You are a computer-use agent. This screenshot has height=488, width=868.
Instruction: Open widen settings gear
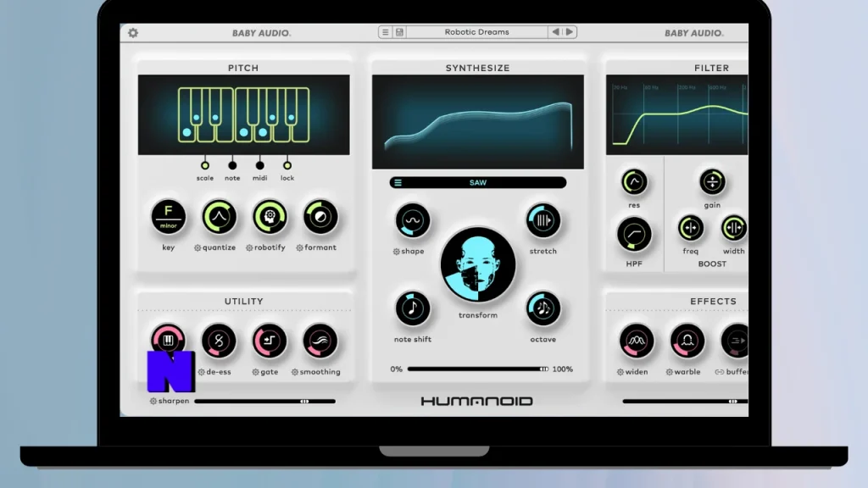tap(620, 373)
